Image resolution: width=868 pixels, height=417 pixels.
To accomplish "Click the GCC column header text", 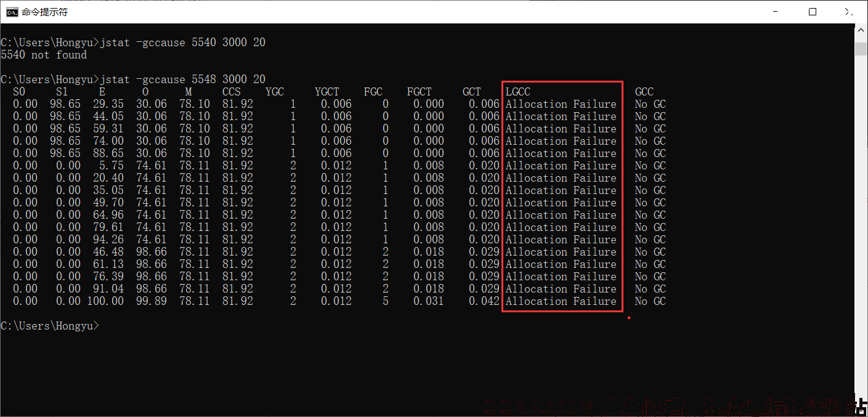I will point(644,92).
